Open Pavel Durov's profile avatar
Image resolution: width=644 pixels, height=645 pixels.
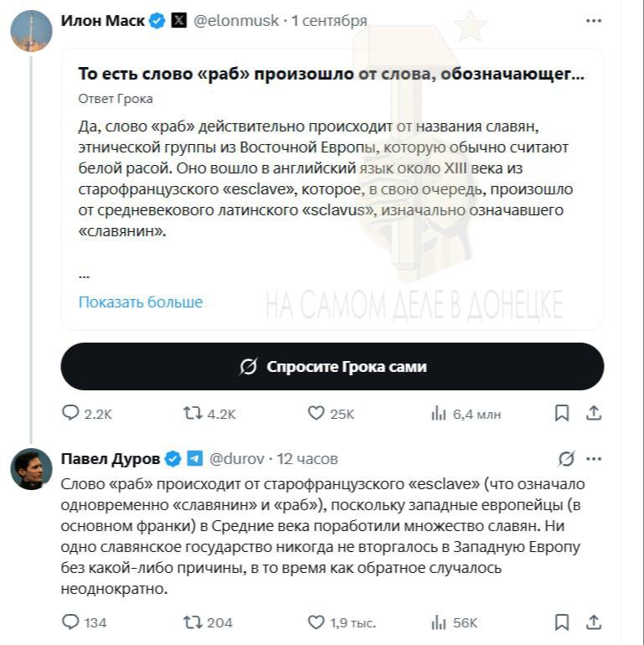click(31, 468)
